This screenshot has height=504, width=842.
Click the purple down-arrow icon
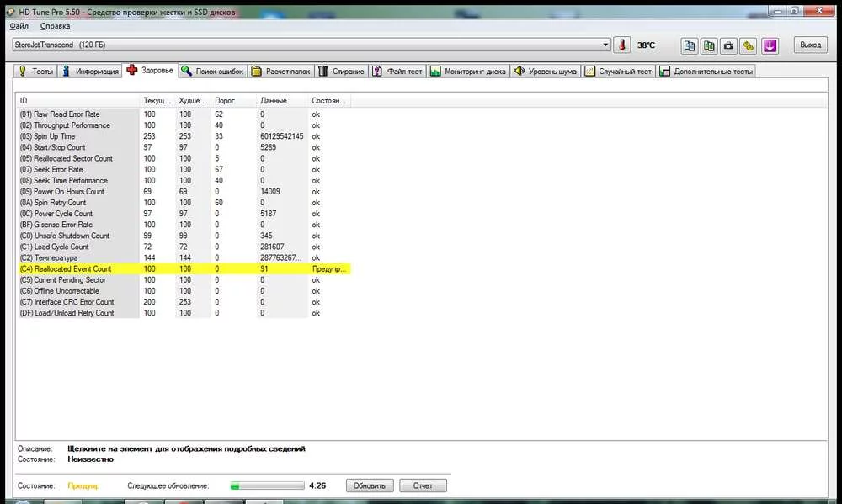770,45
